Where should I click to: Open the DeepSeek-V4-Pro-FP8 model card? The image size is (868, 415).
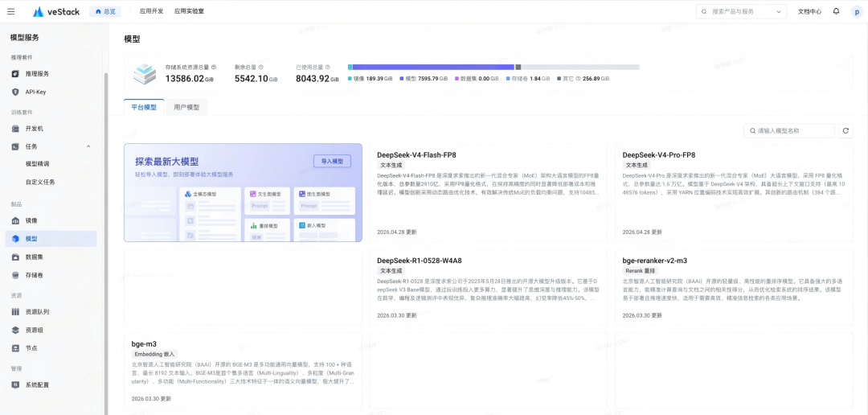coord(734,192)
